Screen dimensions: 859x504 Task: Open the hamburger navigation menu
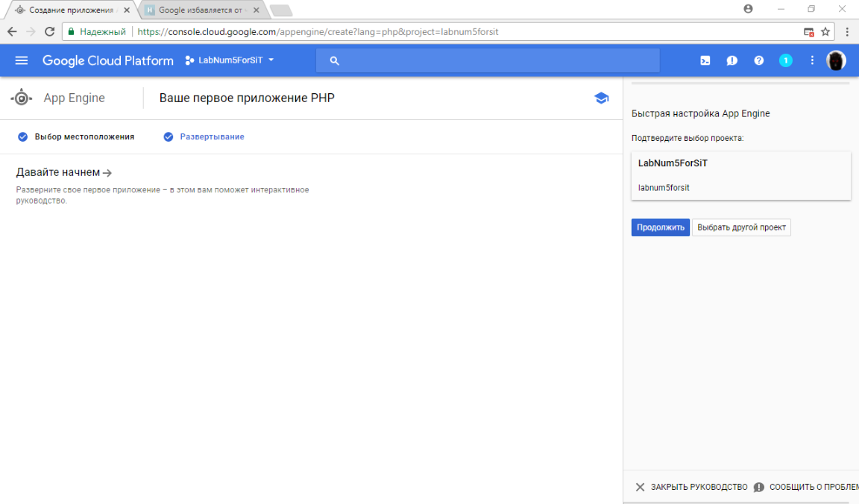(22, 60)
